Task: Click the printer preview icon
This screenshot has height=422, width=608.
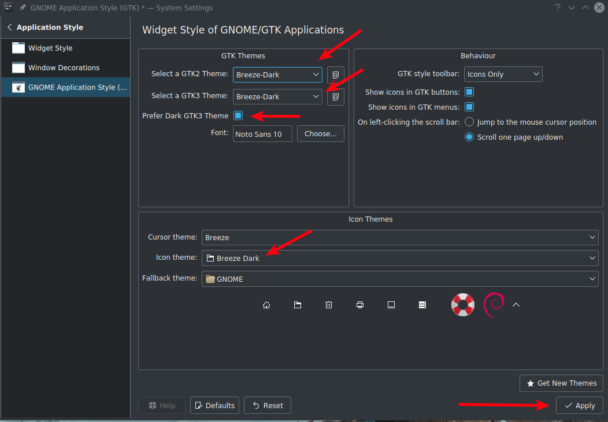Action: [360, 305]
